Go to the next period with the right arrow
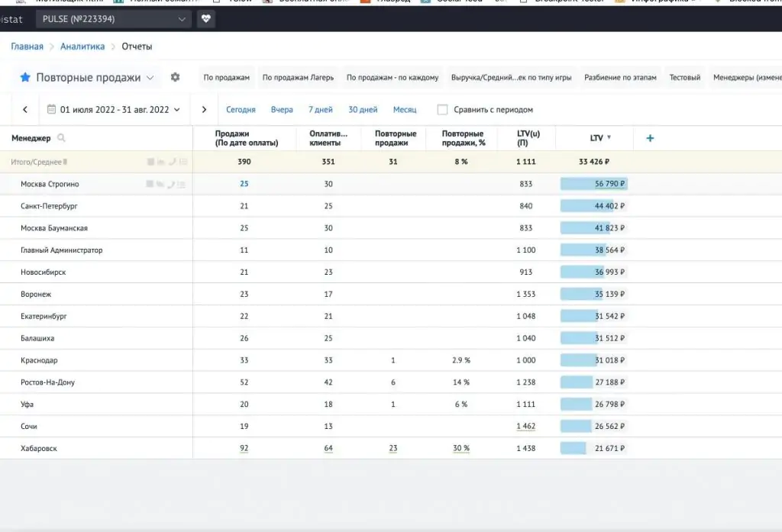This screenshot has width=782, height=532. [204, 110]
